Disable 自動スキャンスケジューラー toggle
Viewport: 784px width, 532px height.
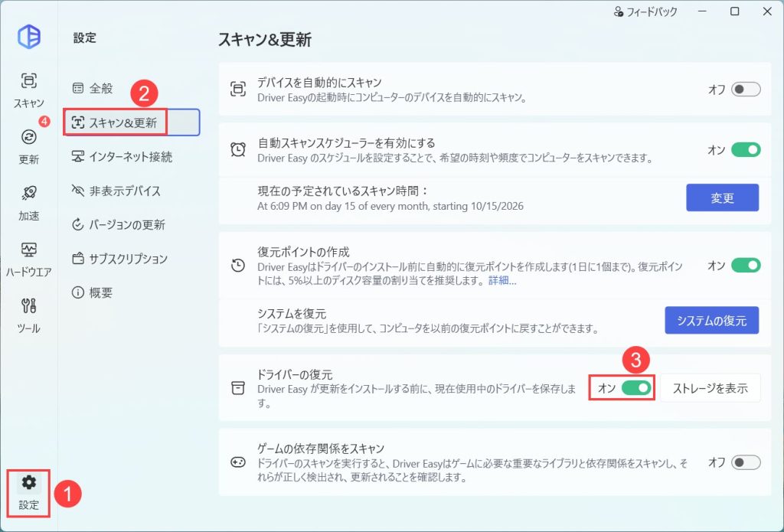click(746, 149)
